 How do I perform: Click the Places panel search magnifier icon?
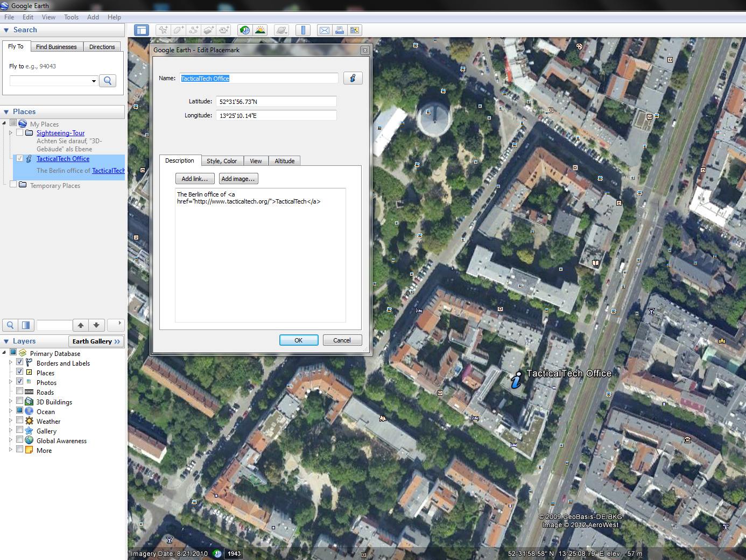(10, 325)
